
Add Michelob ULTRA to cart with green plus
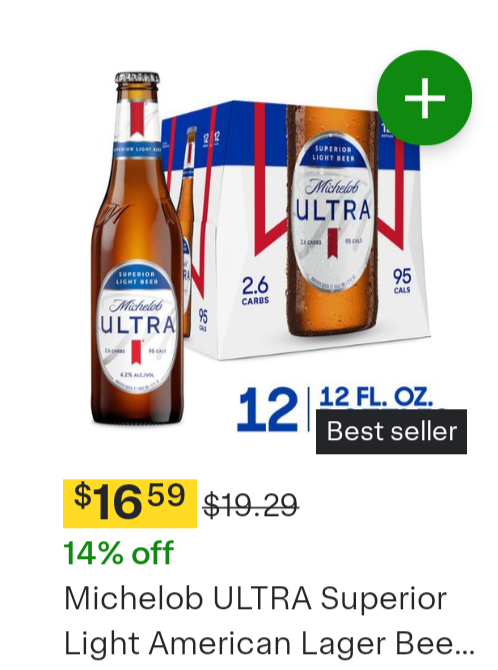click(x=424, y=97)
